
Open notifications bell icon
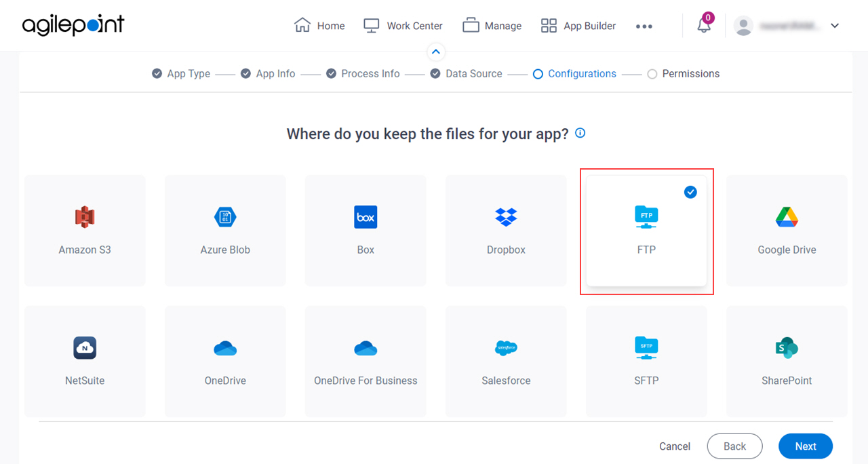(704, 26)
